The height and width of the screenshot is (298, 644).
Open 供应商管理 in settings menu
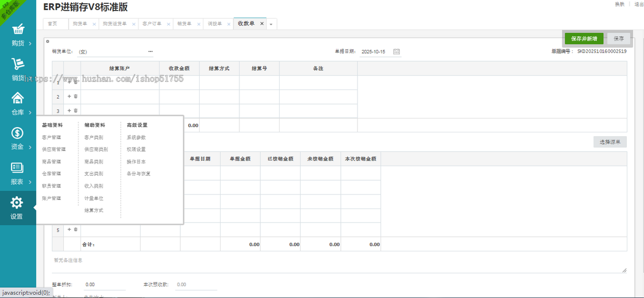(x=54, y=150)
